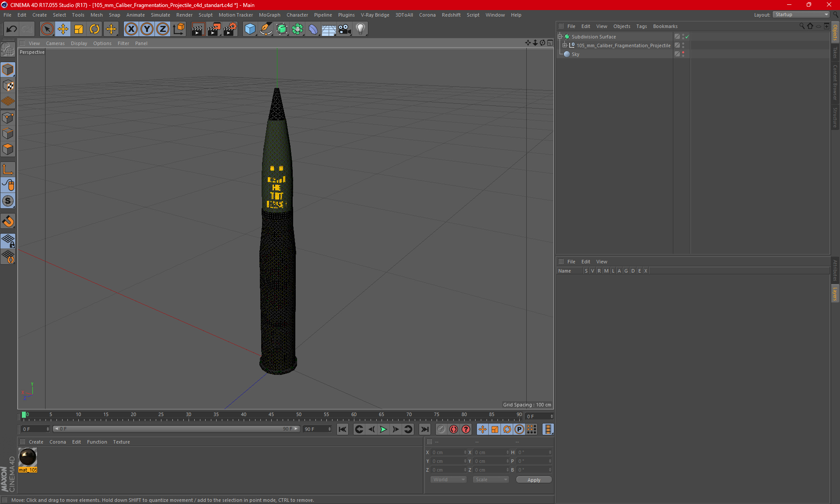Open the Layout Startup dropdown
Viewport: 840px width, 504px height.
pyautogui.click(x=801, y=14)
